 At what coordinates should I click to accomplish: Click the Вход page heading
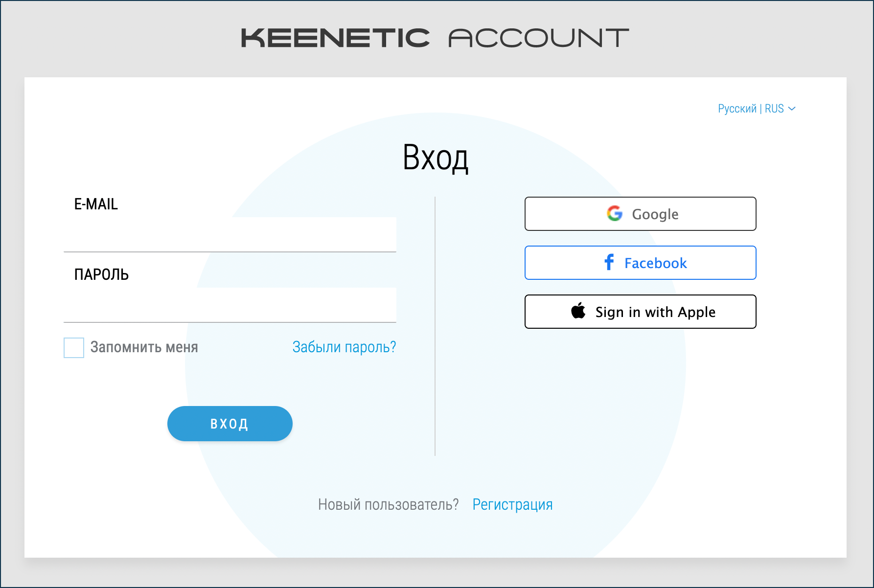(436, 158)
